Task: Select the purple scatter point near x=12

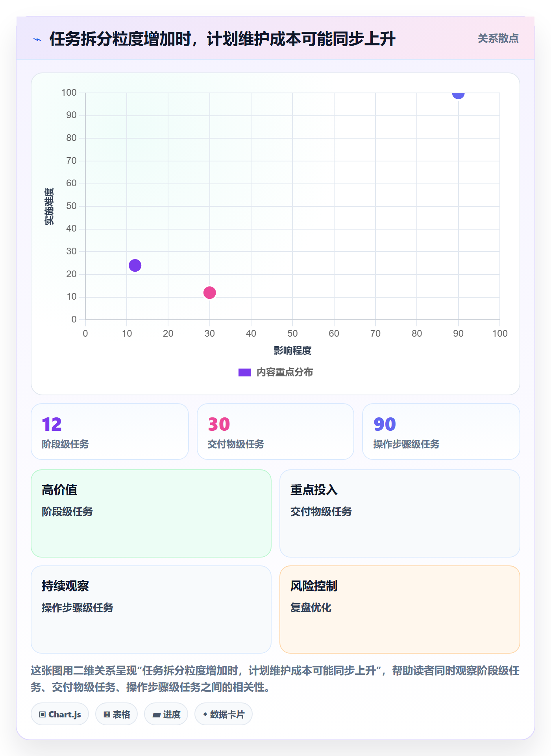Action: 135,265
